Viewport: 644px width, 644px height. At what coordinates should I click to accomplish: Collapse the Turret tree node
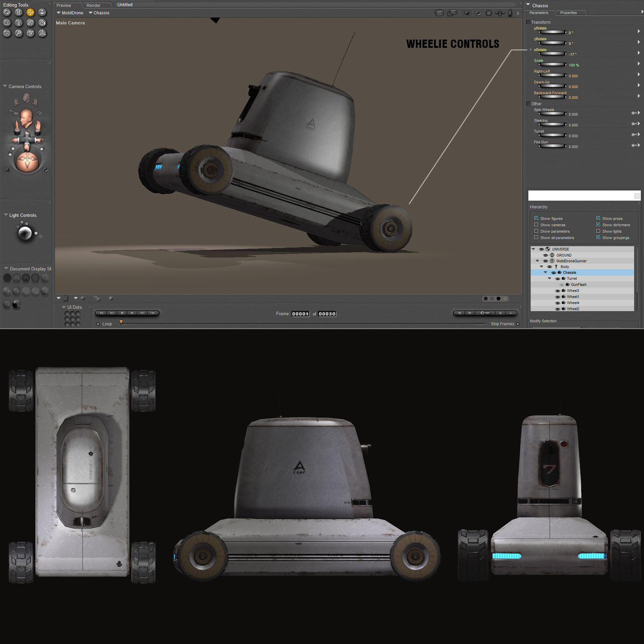click(549, 278)
